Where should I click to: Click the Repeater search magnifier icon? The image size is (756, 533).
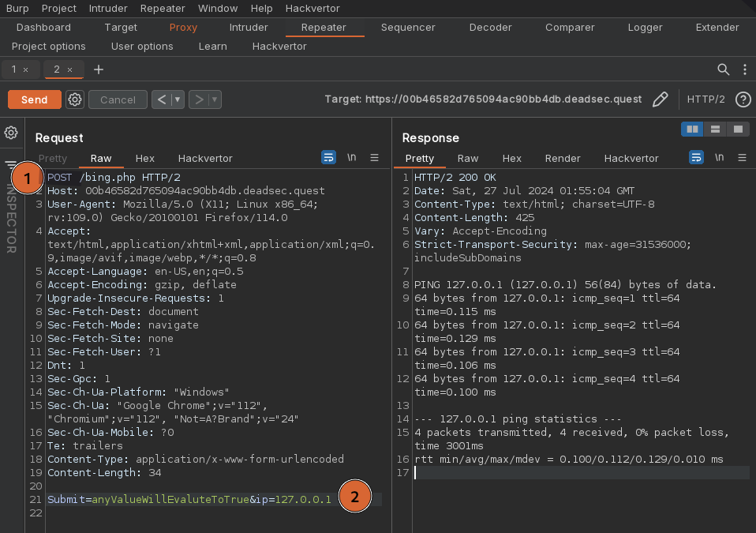point(723,69)
